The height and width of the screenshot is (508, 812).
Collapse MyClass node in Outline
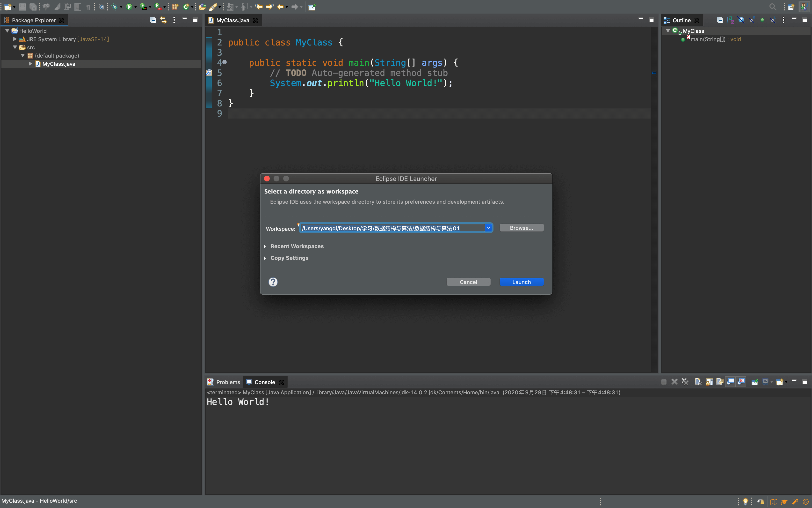click(x=668, y=30)
